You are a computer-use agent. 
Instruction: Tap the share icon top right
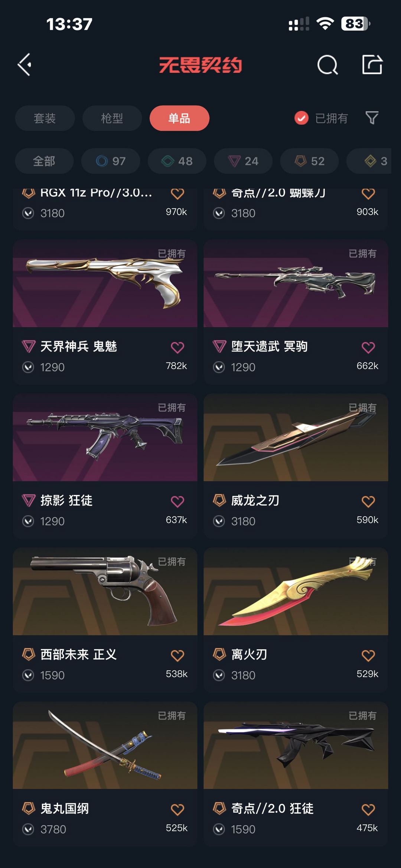[372, 65]
